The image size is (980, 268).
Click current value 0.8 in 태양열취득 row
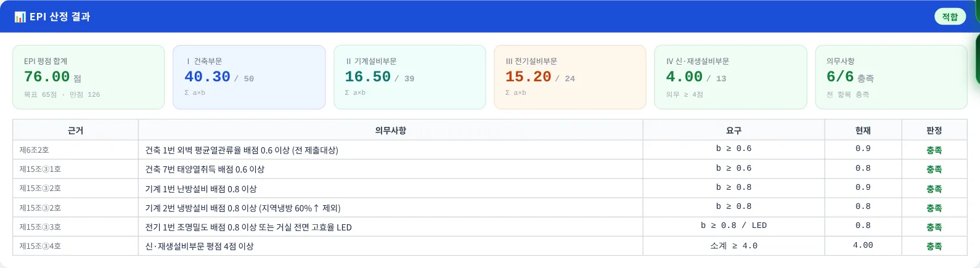point(863,168)
